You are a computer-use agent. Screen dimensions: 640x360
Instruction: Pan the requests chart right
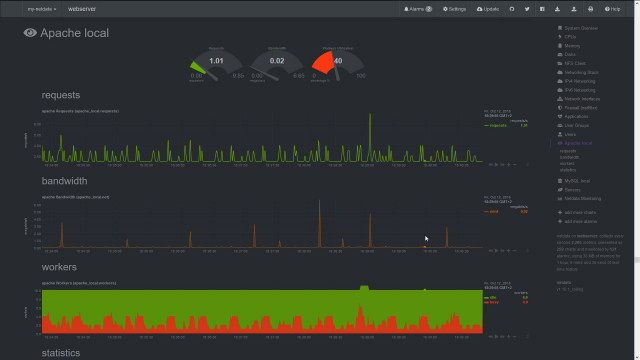coord(502,164)
